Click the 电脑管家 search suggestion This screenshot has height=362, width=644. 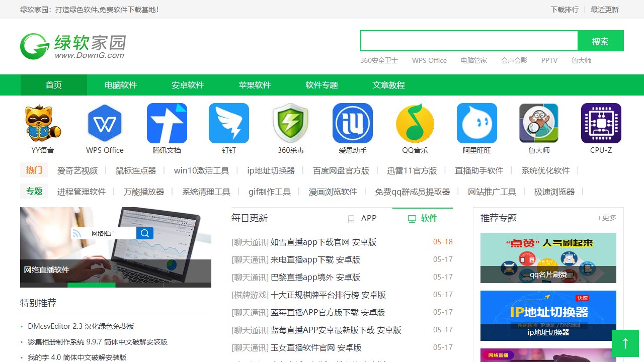(474, 60)
